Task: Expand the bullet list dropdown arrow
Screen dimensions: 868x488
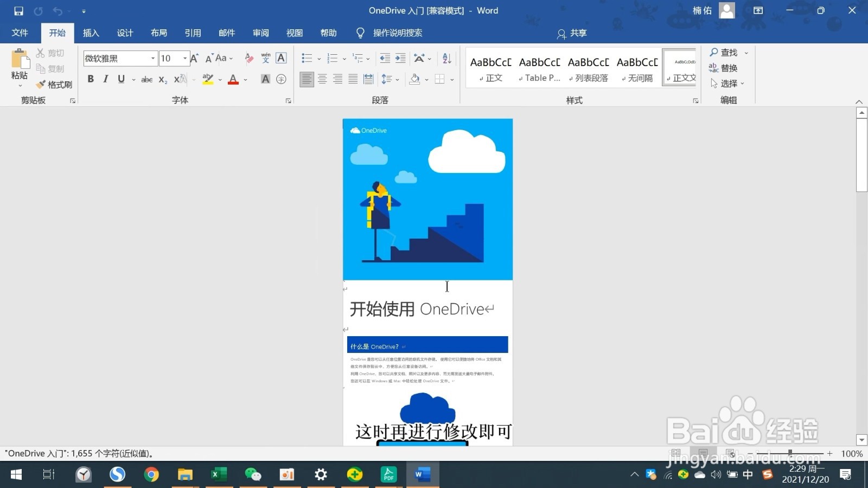Action: 319,59
